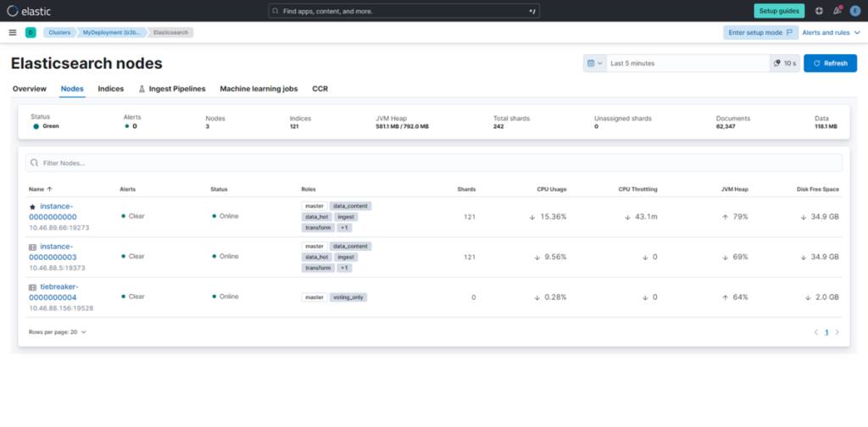
Task: Open the Machine learning jobs tab
Action: coord(259,88)
